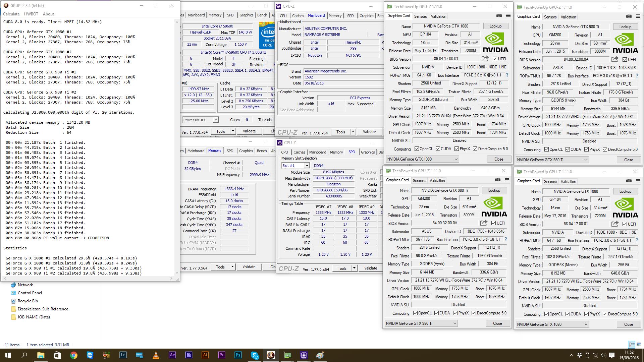Screen dimensions: 644x362
Task: Open Adobe Lightroom from the taskbar
Action: [x=123, y=355]
